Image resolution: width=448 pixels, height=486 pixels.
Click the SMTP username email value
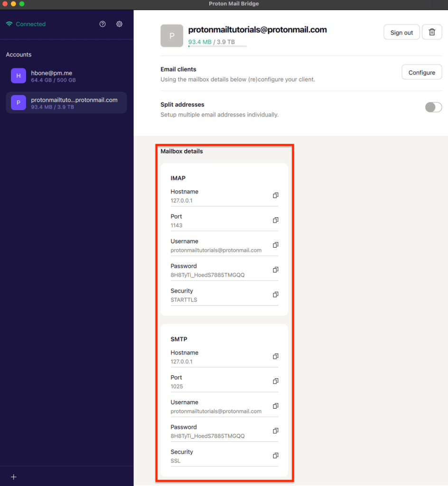[x=216, y=411]
